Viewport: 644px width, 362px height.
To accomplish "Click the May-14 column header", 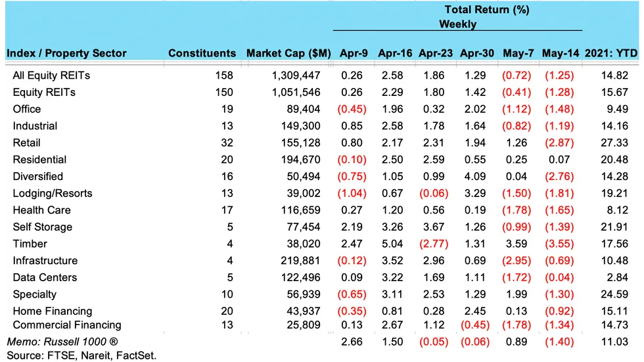I will 560,53.
